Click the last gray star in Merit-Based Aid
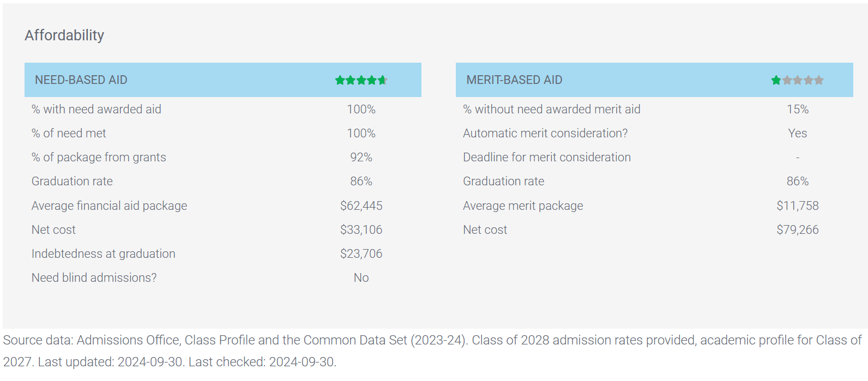The image size is (868, 381). tap(818, 80)
